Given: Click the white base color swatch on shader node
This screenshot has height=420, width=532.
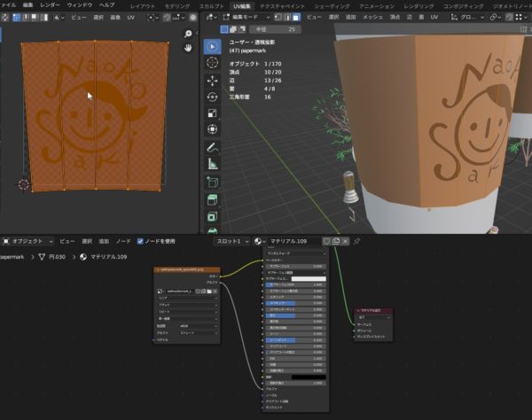Looking at the screenshot, I should [309, 278].
